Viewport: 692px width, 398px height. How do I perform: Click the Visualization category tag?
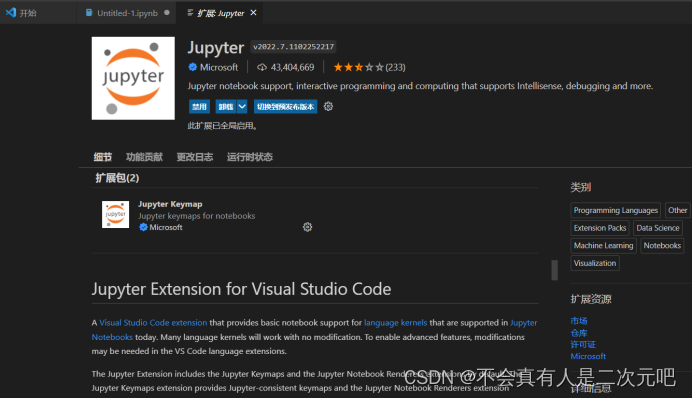pos(594,263)
